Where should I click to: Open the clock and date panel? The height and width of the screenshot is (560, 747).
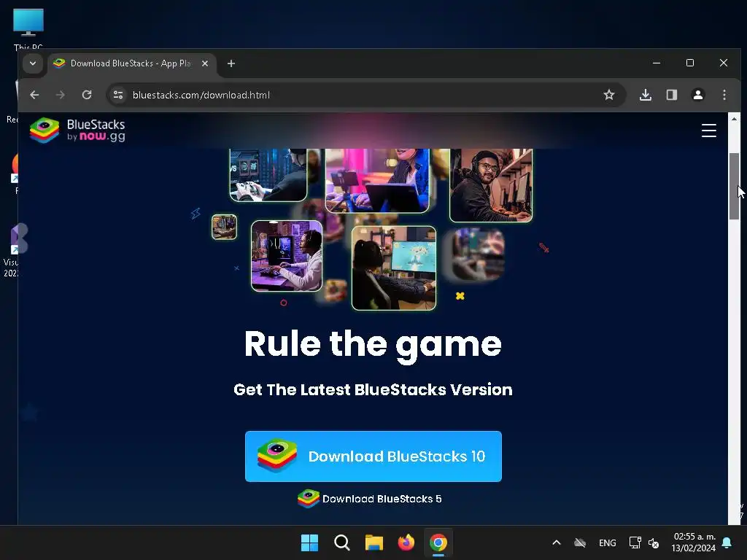tap(694, 542)
